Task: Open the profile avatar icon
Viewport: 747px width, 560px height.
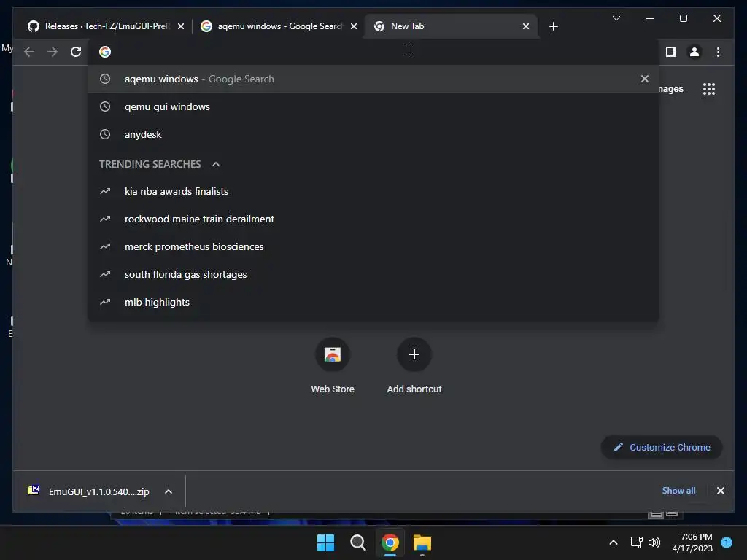Action: [x=694, y=52]
